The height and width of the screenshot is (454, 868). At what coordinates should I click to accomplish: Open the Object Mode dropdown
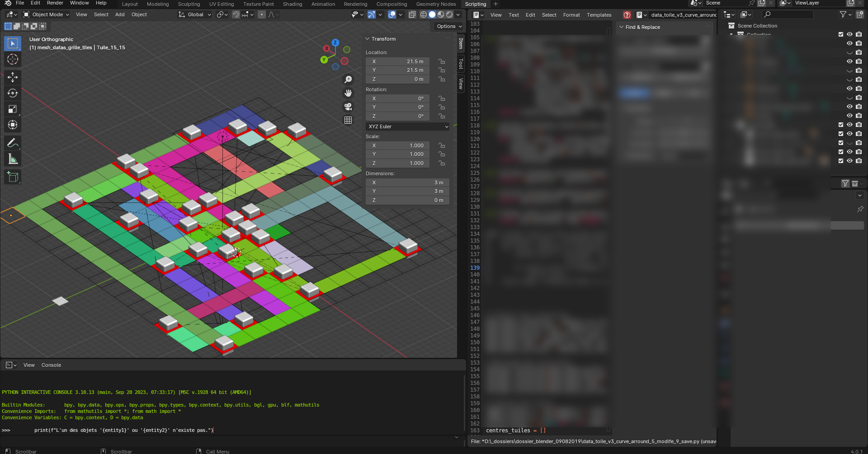click(x=47, y=14)
